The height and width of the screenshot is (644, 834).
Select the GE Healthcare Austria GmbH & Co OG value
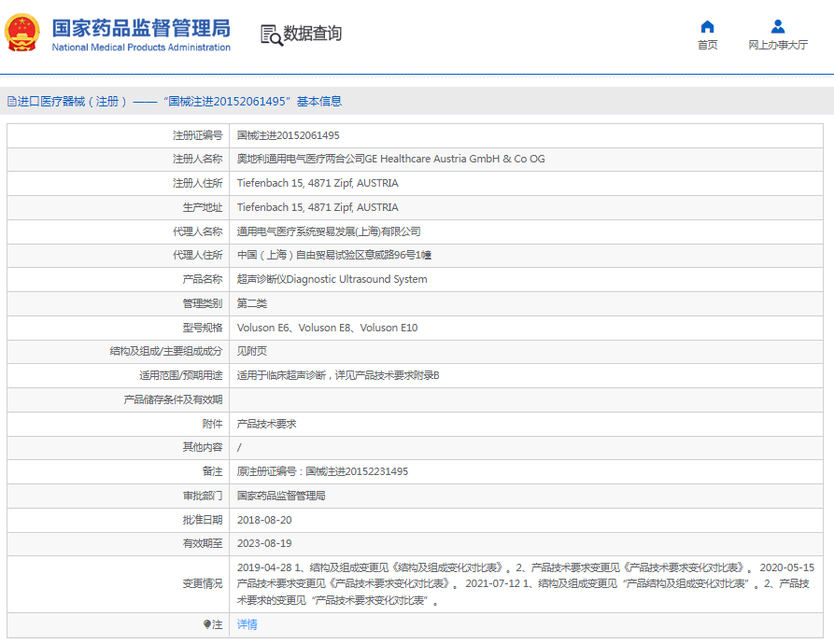pos(390,159)
